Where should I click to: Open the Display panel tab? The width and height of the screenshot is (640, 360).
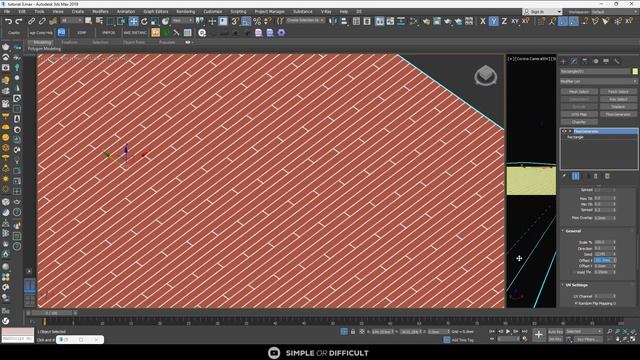click(x=606, y=61)
